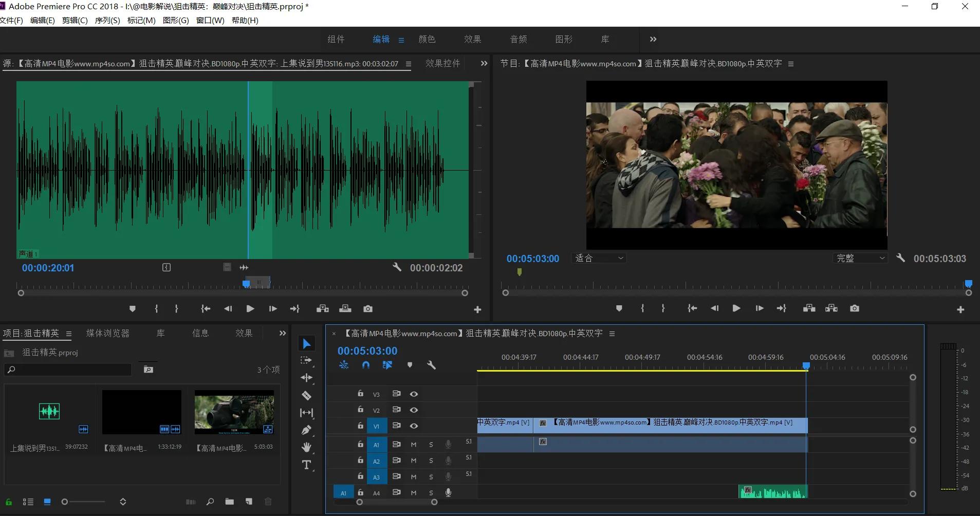980x516 pixels.
Task: Click Overwrite button in Source monitor
Action: coord(345,309)
